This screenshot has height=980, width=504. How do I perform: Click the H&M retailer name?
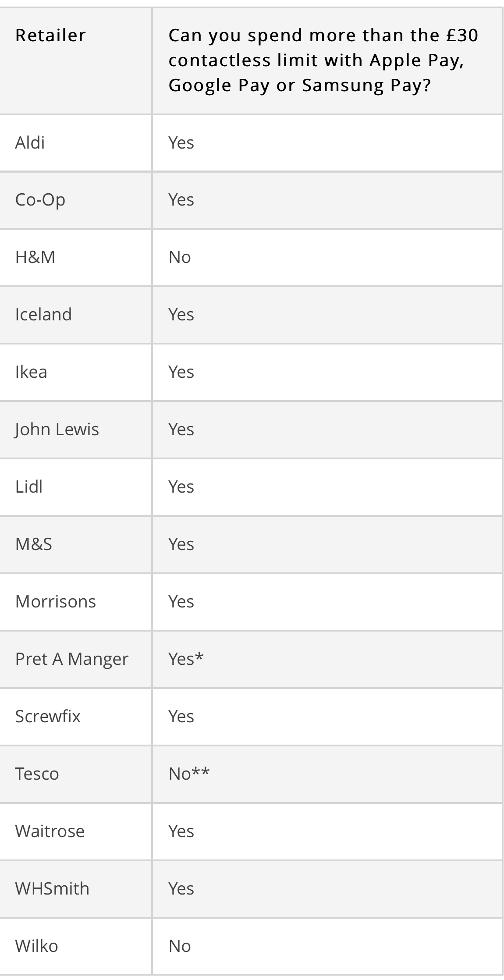tap(35, 257)
